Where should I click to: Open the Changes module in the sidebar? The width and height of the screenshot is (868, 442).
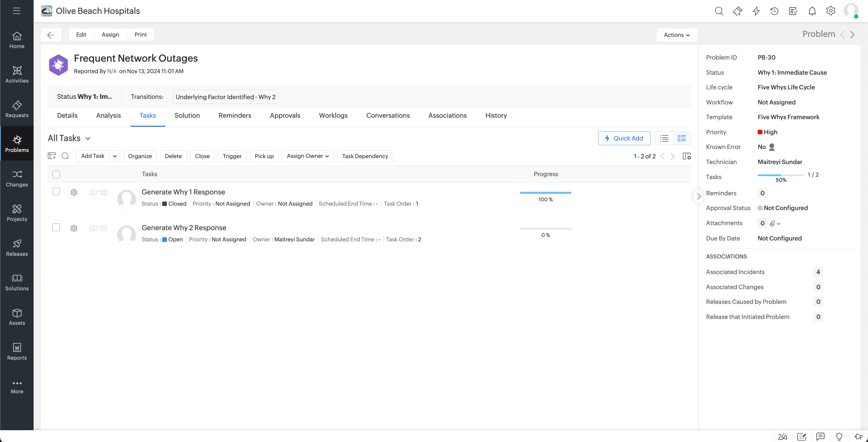(x=17, y=179)
